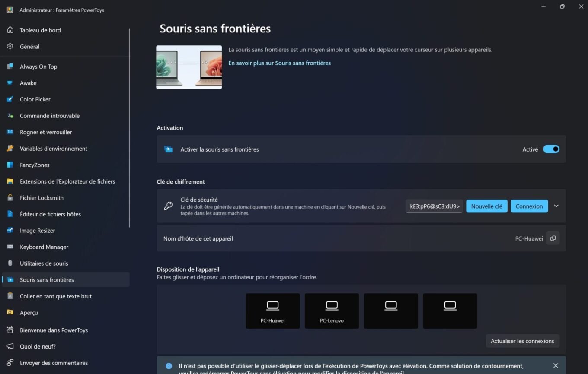The image size is (588, 374).
Task: Click the Souris sans frontières sidebar icon
Action: pyautogui.click(x=10, y=280)
